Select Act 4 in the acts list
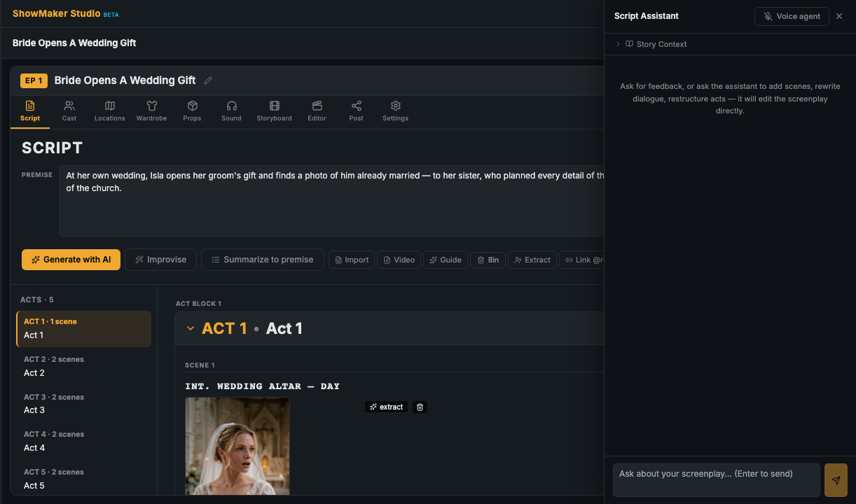856x504 pixels. (83, 441)
